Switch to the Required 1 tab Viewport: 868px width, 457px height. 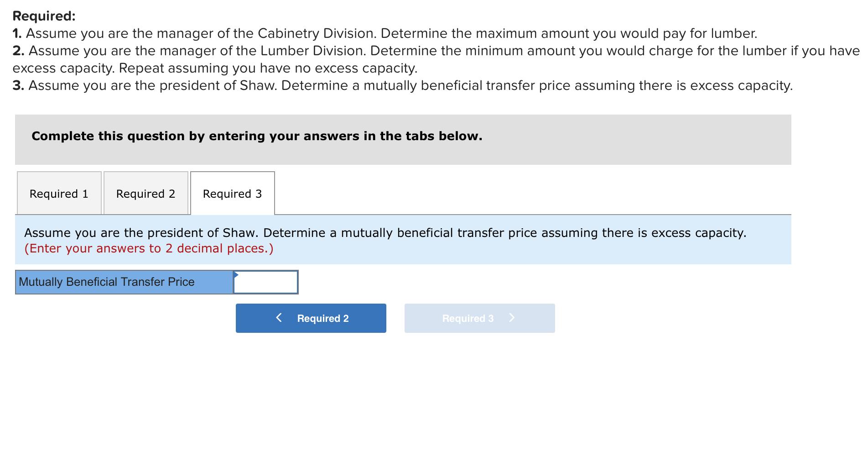pyautogui.click(x=59, y=193)
